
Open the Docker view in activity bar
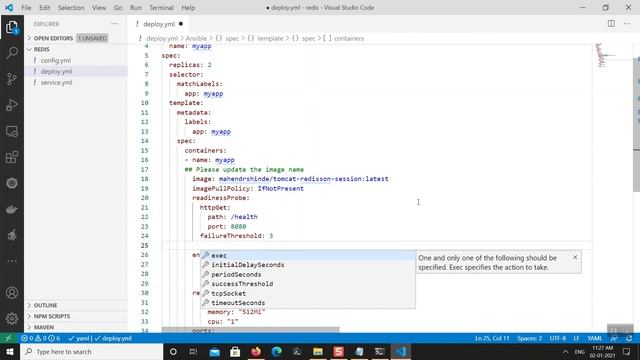(x=12, y=209)
